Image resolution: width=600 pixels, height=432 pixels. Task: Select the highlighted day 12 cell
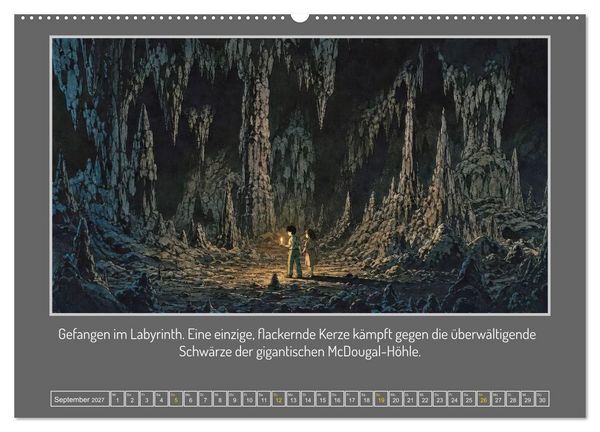pyautogui.click(x=278, y=399)
